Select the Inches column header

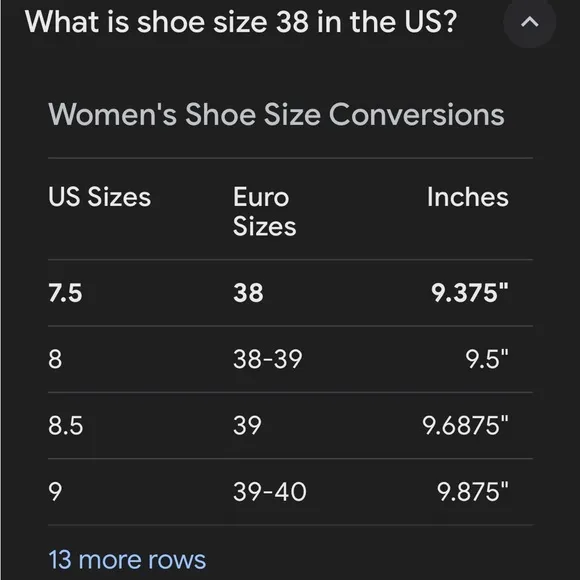(468, 196)
